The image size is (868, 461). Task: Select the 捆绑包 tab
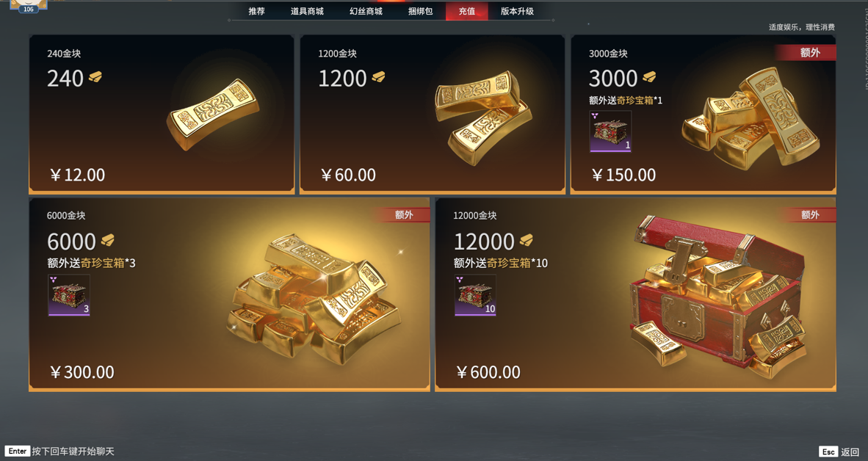pyautogui.click(x=420, y=11)
